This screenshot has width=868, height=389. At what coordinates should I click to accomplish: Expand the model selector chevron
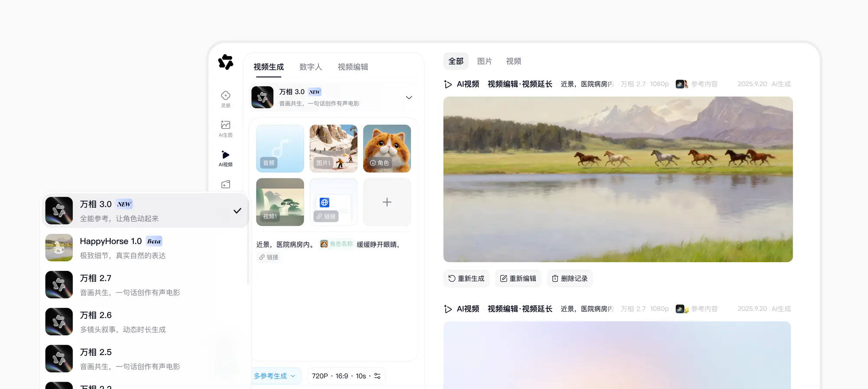(x=409, y=97)
